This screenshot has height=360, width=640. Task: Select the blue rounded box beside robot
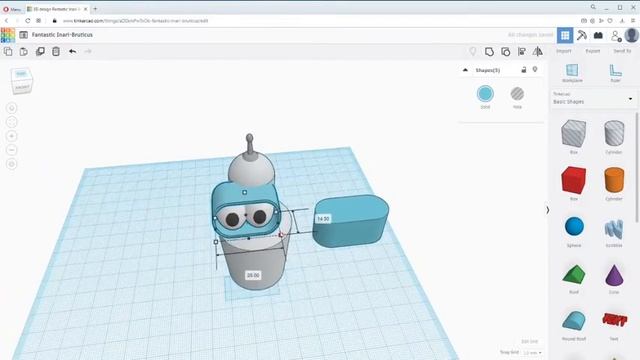click(x=351, y=221)
